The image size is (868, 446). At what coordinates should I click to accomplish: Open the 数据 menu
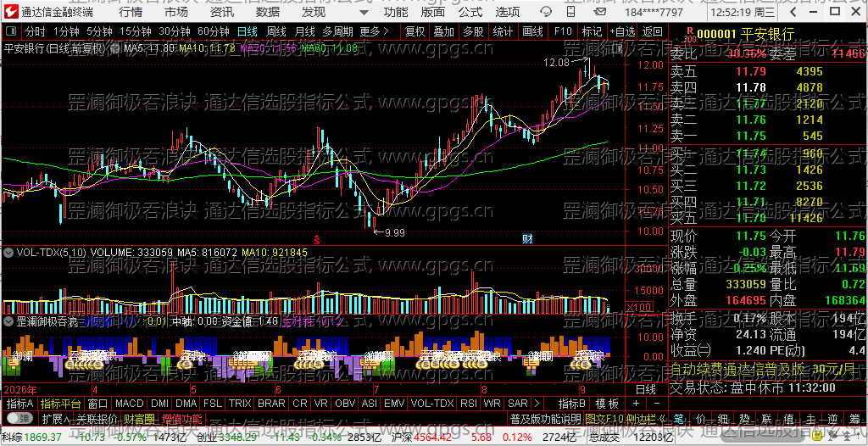(x=268, y=12)
